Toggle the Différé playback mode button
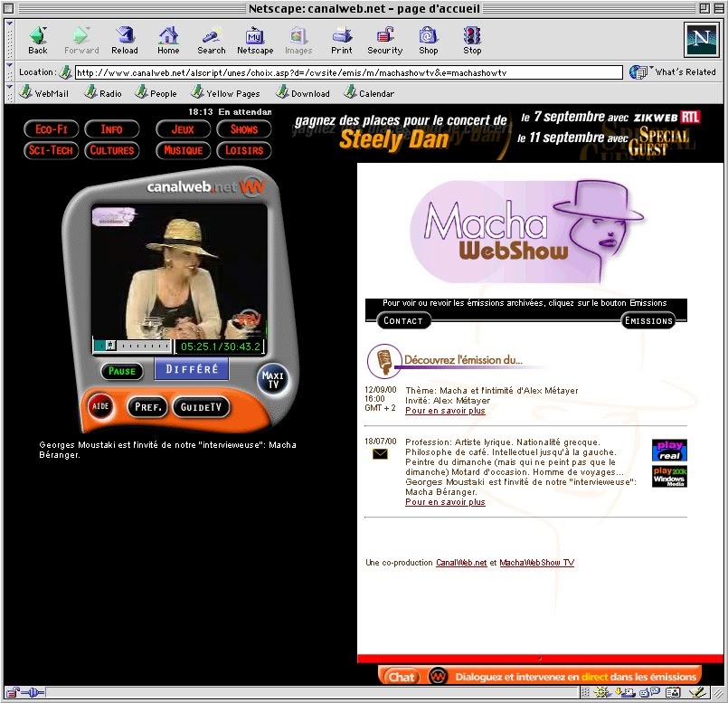 192,369
